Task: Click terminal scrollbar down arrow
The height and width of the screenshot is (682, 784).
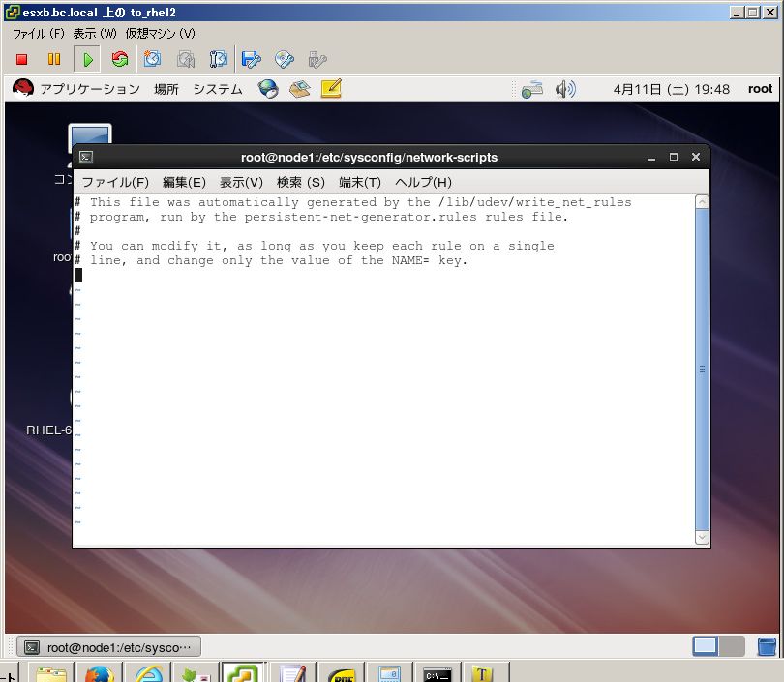Action: tap(702, 537)
